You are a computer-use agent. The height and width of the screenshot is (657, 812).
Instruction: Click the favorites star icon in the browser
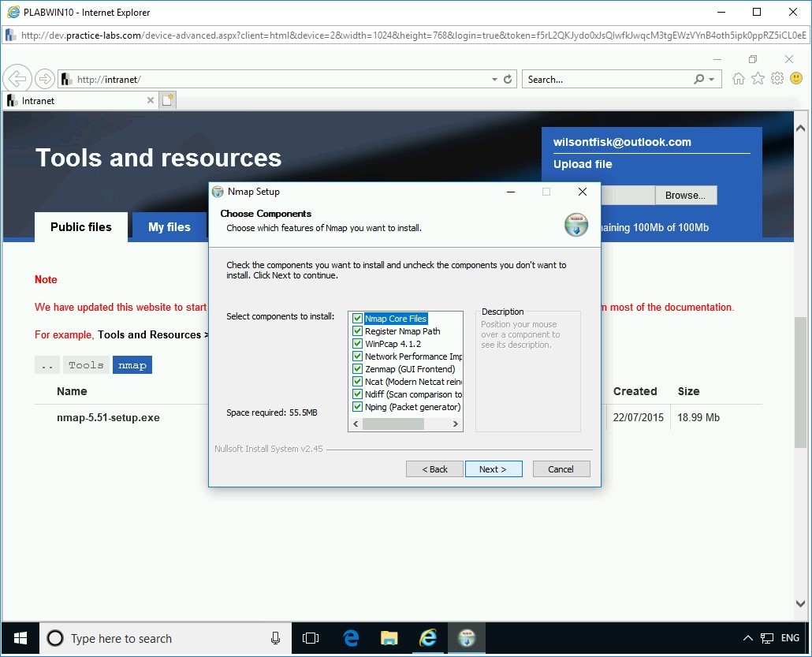click(758, 78)
